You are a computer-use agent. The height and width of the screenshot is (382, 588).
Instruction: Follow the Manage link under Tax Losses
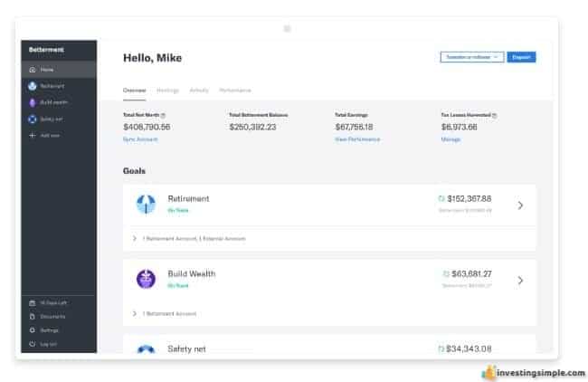tap(450, 139)
